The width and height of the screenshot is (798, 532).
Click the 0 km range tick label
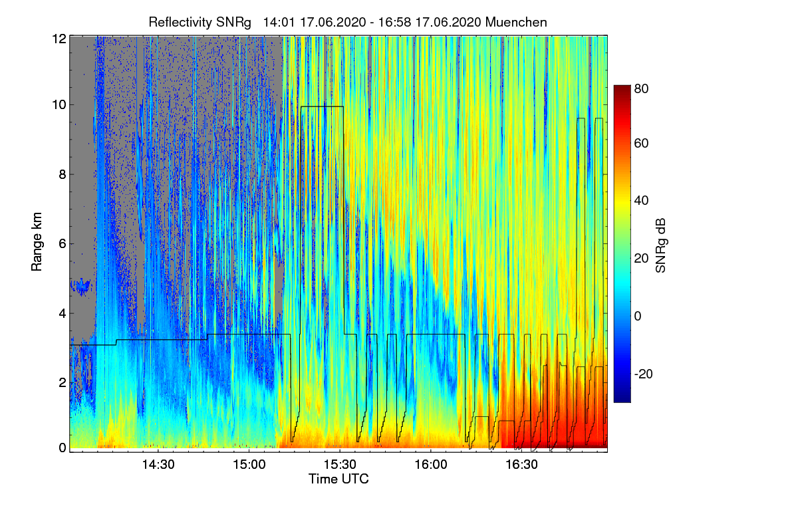point(63,448)
